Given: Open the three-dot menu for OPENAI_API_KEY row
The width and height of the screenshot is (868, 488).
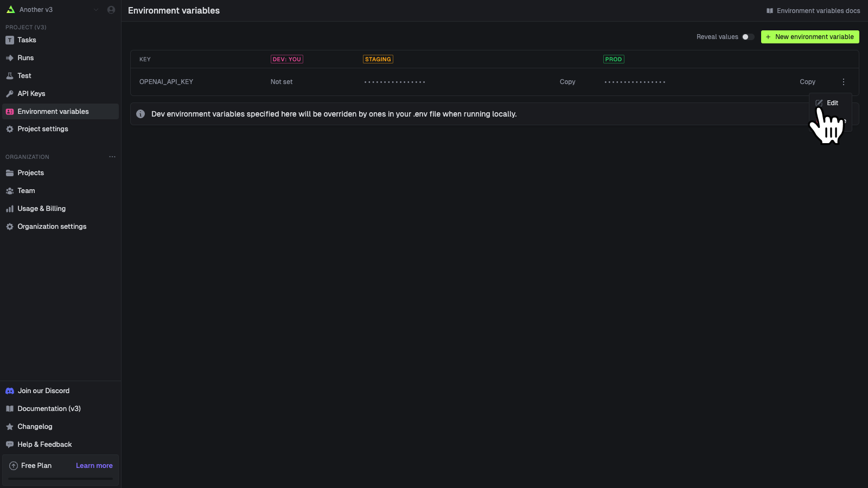Looking at the screenshot, I should click(x=844, y=82).
